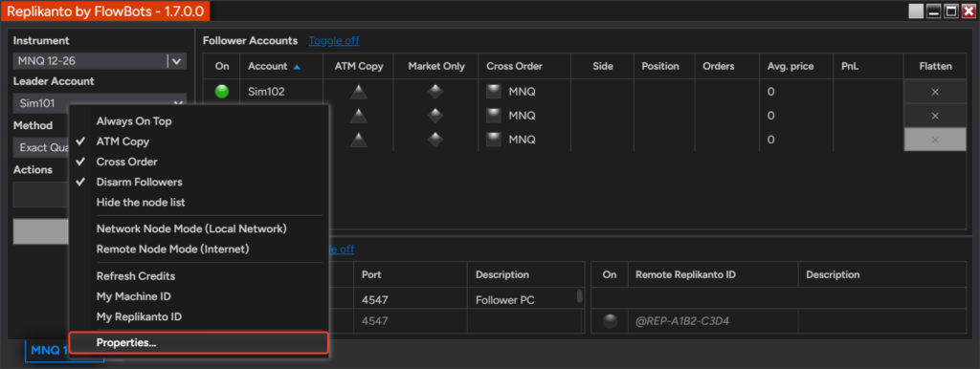
Task: Click the scrollbar in the network node list
Action: [580, 296]
